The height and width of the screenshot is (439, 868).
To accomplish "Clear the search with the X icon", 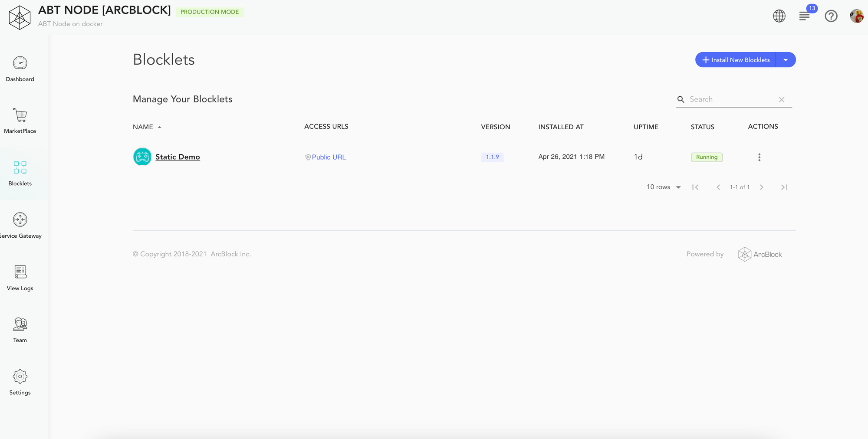I will pyautogui.click(x=782, y=99).
